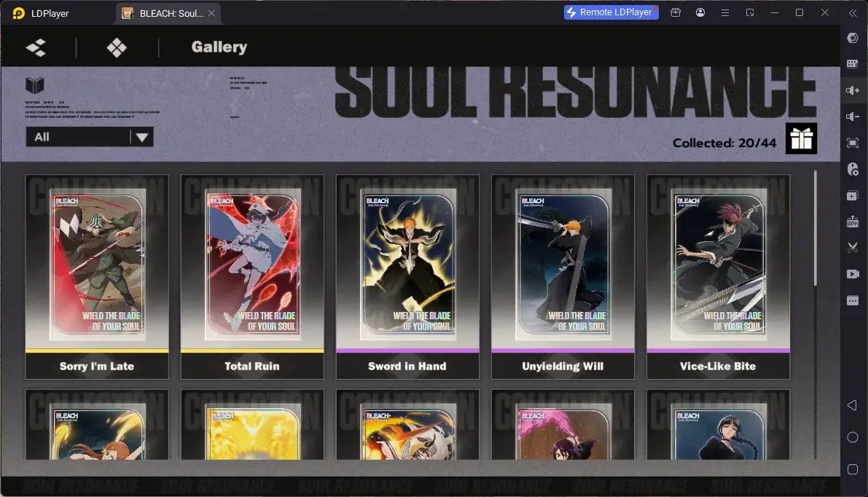The width and height of the screenshot is (868, 497).
Task: Claim rewards via the gift box icon
Action: click(801, 138)
